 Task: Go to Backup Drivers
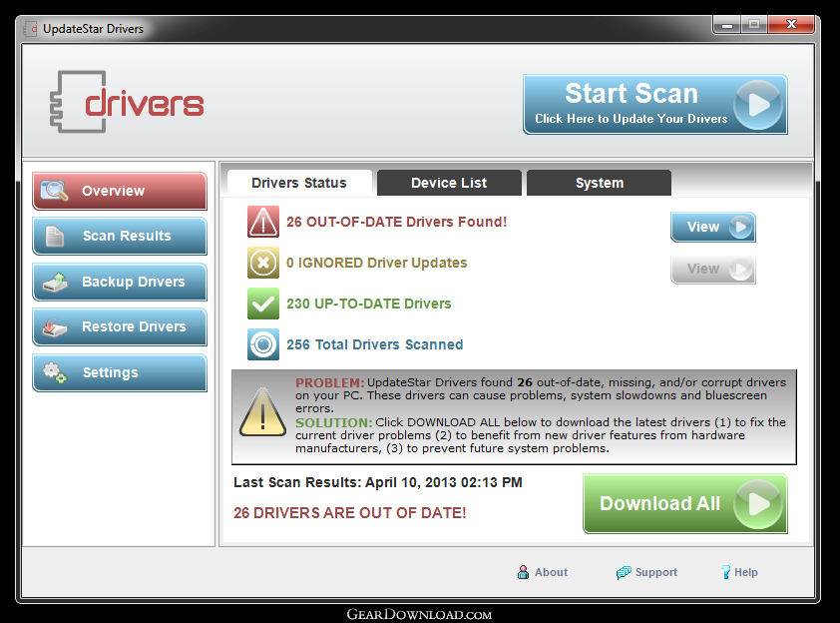coord(120,283)
